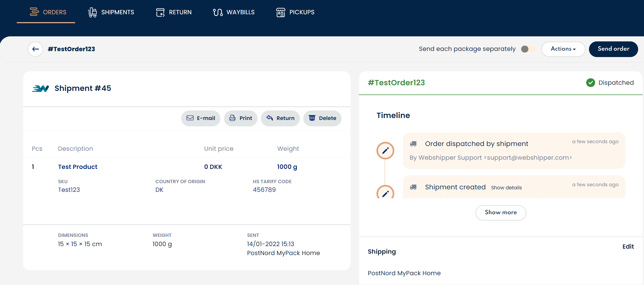The image size is (644, 285).
Task: Click the pencil marker for Shipment created
Action: 385,192
